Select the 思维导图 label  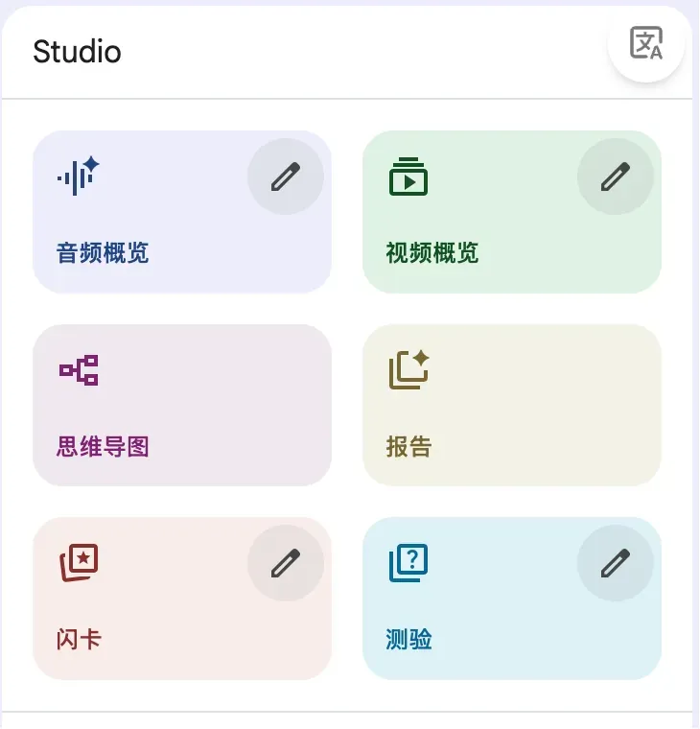(103, 447)
